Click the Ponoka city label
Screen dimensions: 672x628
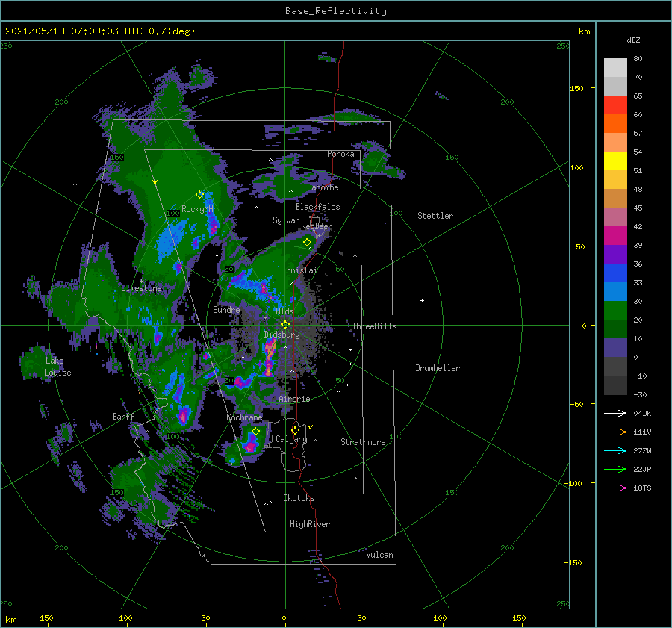pyautogui.click(x=340, y=154)
